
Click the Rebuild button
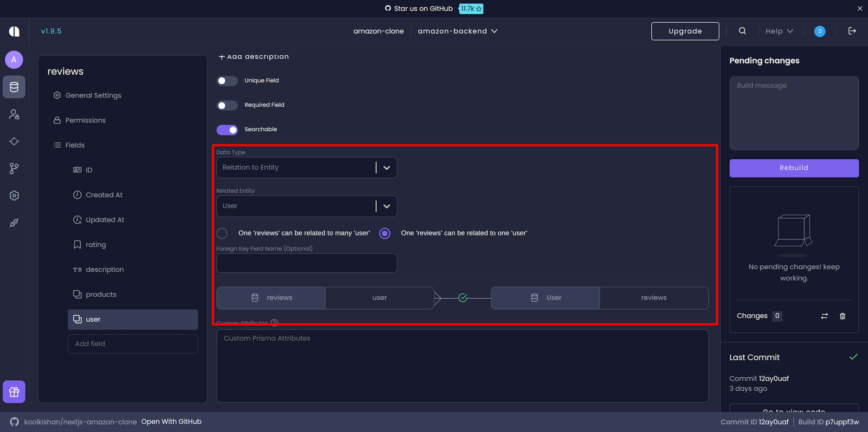794,168
